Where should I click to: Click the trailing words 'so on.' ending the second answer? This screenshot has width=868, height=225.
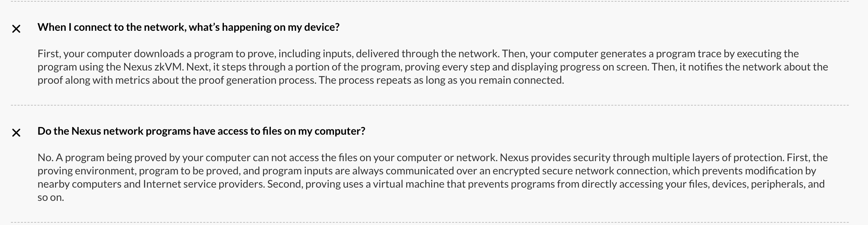[x=50, y=198]
